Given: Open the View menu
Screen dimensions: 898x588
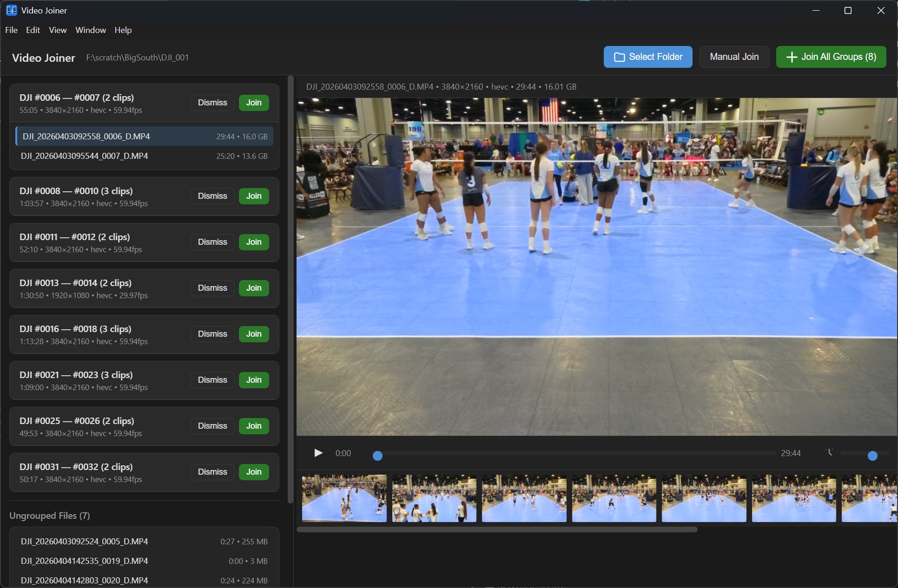Looking at the screenshot, I should pyautogui.click(x=57, y=30).
